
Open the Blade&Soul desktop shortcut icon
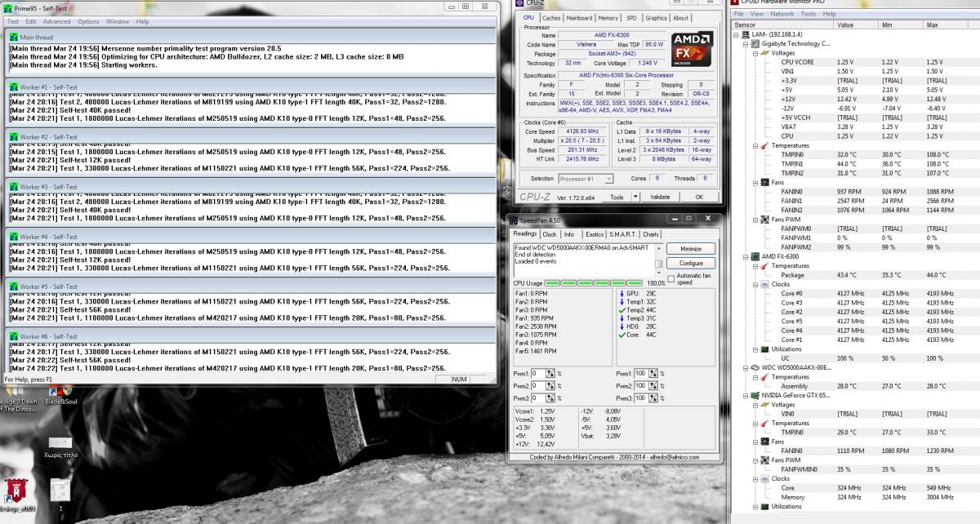(x=60, y=389)
